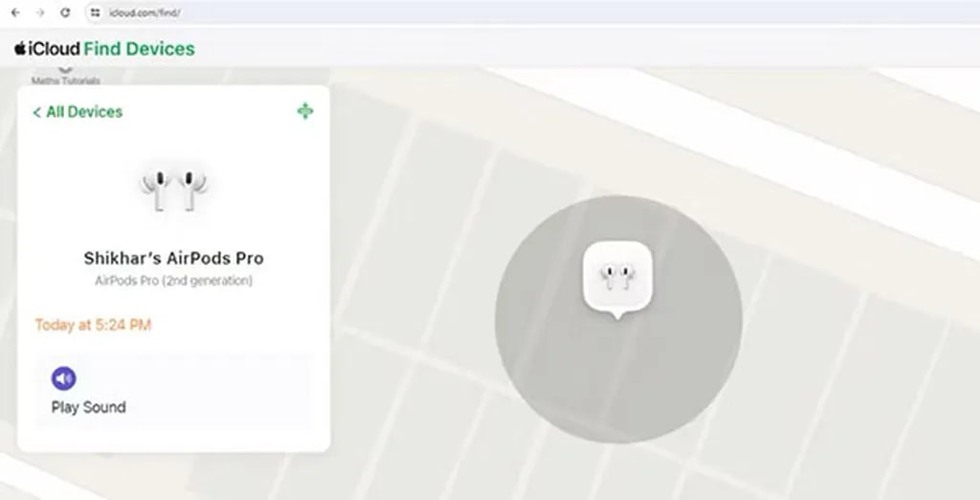
Task: Collapse chevron above Maths Tutorials label
Action: (66, 70)
